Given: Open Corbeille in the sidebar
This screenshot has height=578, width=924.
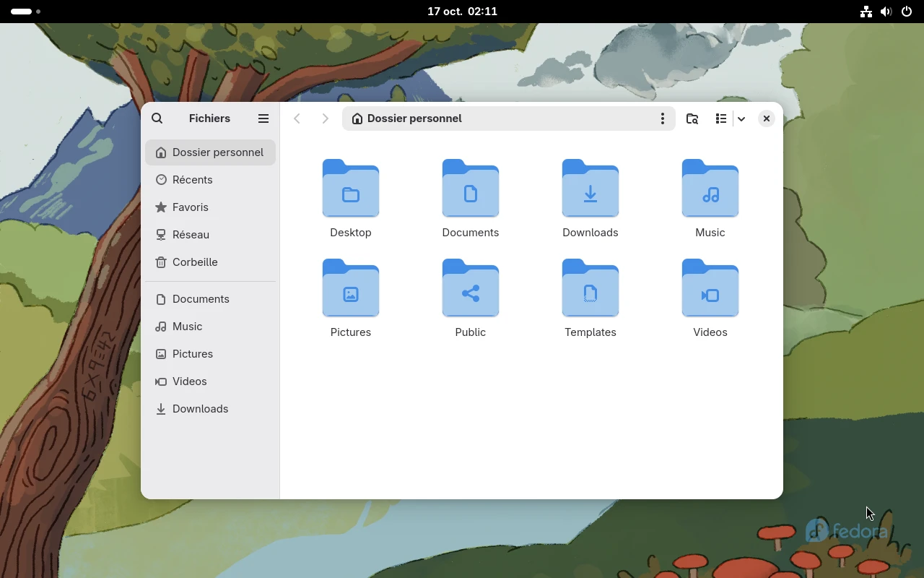Looking at the screenshot, I should coord(210,262).
